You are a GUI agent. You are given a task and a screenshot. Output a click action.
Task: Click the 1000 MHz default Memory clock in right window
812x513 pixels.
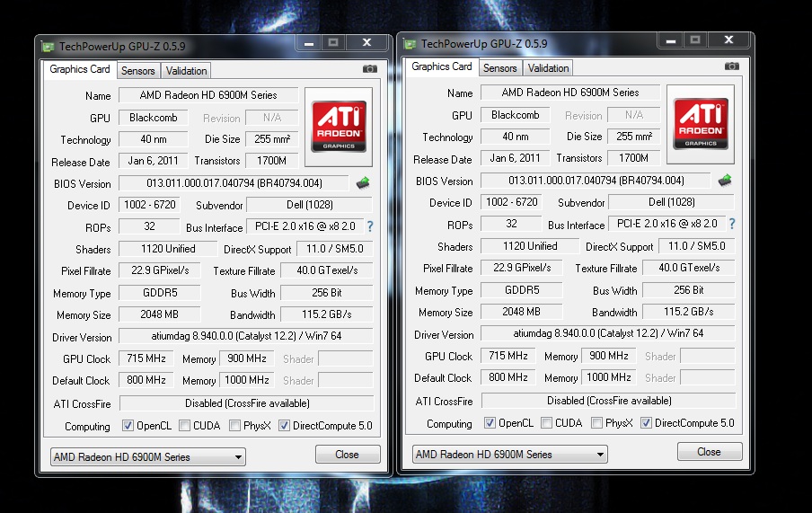point(609,377)
